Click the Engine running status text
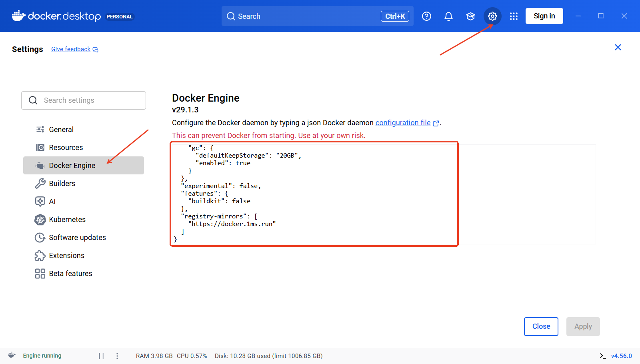Screen dimensions: 640x364 click(42, 356)
